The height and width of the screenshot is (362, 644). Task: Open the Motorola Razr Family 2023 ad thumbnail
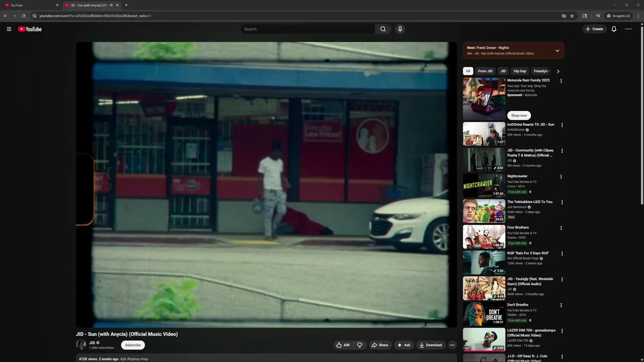484,99
